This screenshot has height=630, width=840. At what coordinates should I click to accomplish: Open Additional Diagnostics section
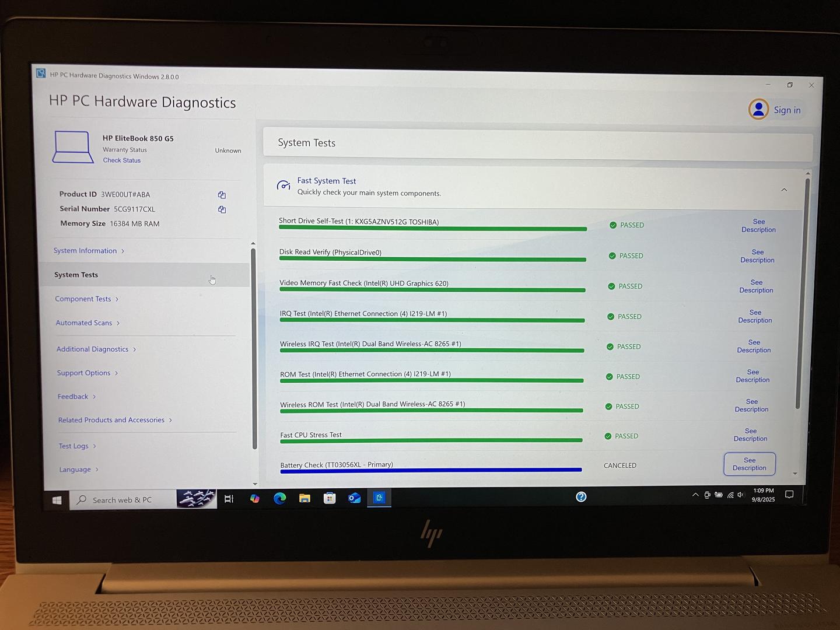pyautogui.click(x=96, y=349)
